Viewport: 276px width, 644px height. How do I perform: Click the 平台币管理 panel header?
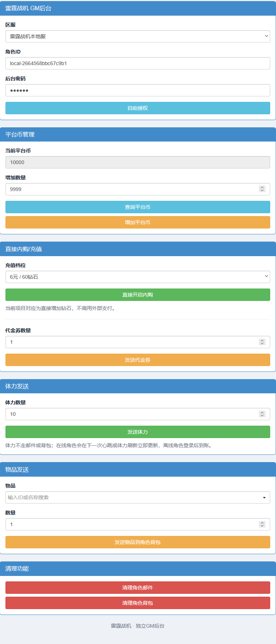tap(138, 135)
